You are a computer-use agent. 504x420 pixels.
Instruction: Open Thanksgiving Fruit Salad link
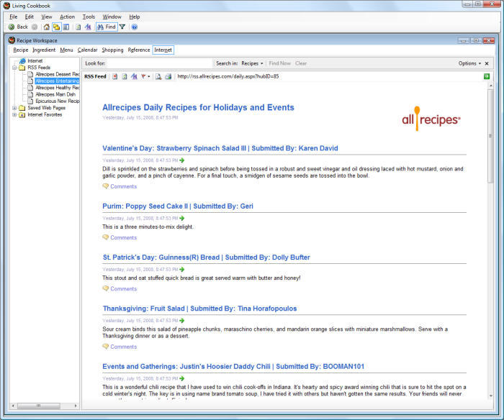(199, 309)
